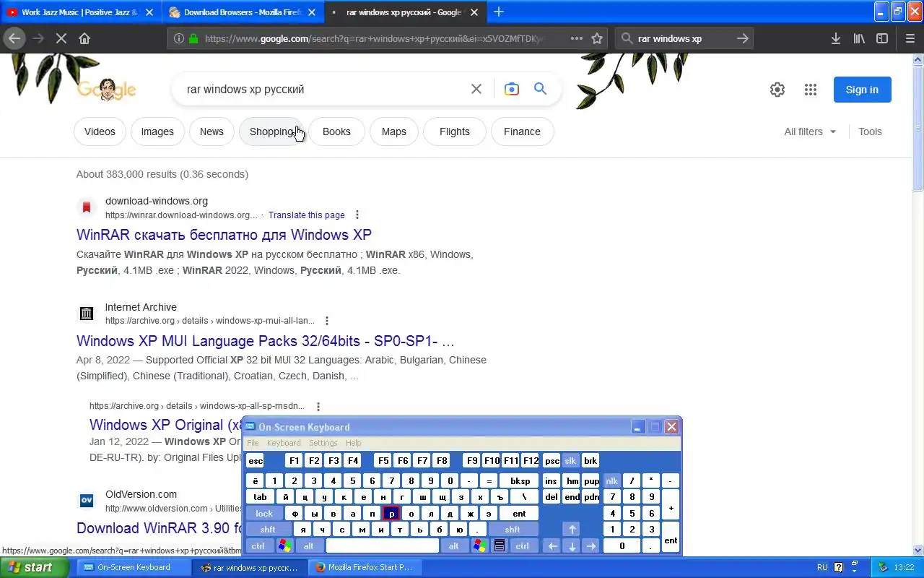Open the Keyboard menu of On-Screen Keyboard
This screenshot has width=924, height=578.
[284, 443]
